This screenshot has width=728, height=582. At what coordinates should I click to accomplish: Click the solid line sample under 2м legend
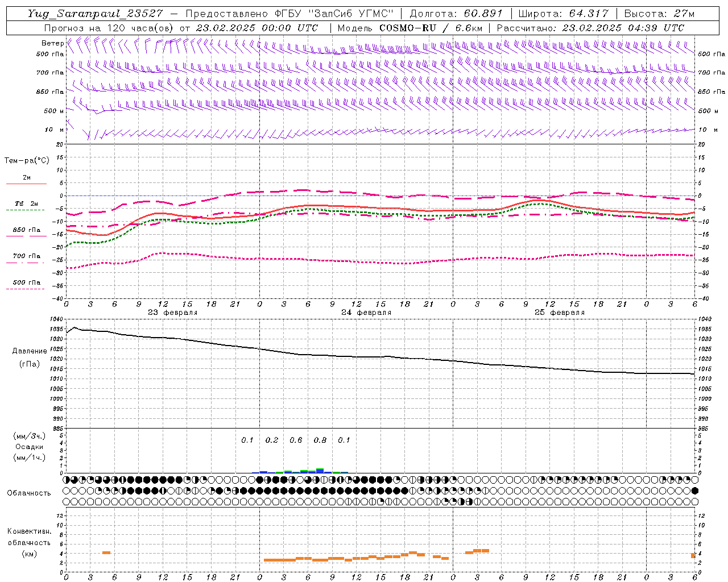tap(26, 184)
